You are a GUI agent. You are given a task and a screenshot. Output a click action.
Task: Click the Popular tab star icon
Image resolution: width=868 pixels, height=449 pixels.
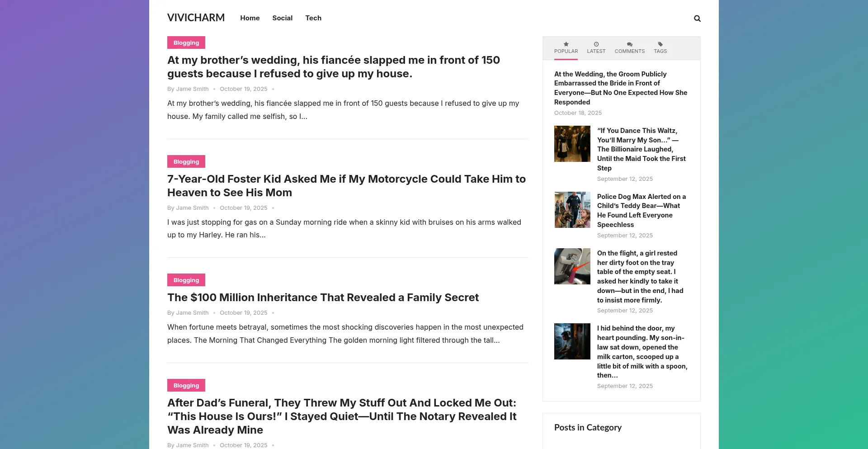(566, 44)
